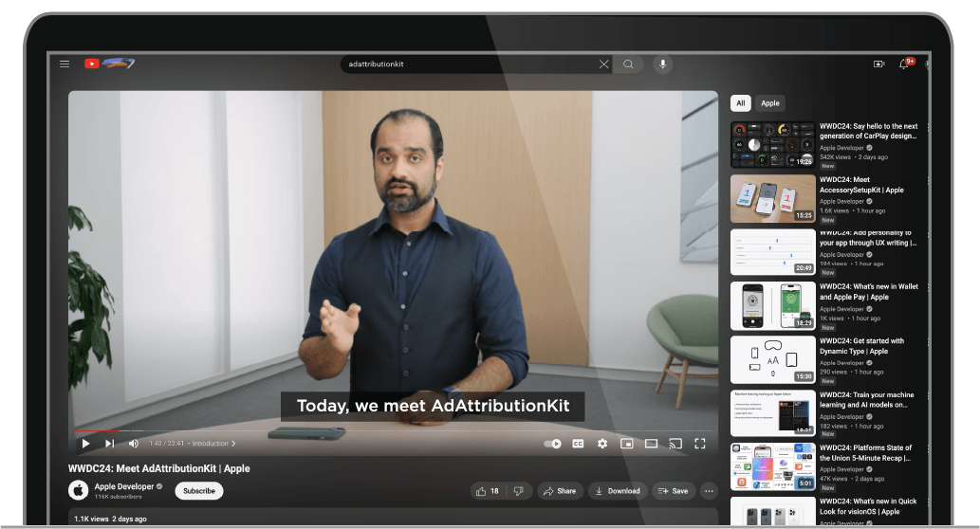Click the magnifier search button
Viewport: 980px width, 529px height.
coord(628,64)
